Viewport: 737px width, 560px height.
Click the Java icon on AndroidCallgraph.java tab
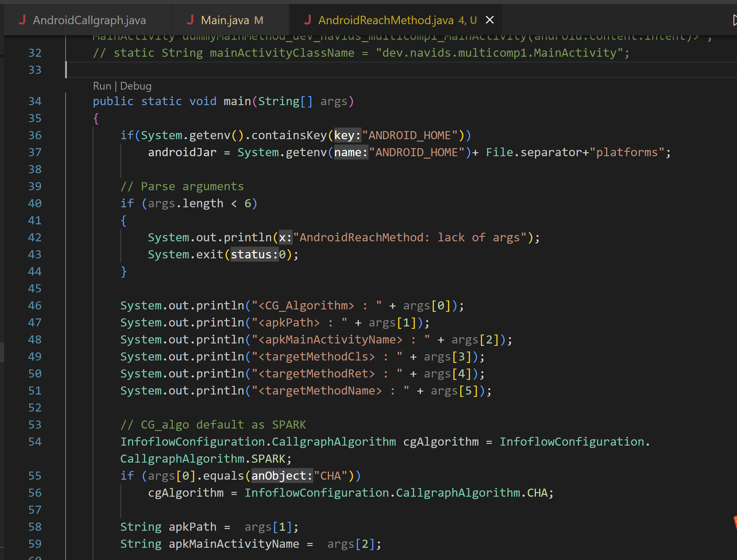22,20
